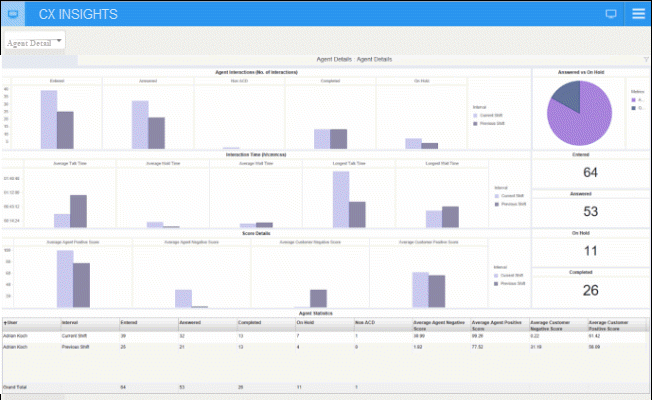Screen dimensions: 652x400
Task: Click the Longest Talk Time Current Shift bar
Action: [341, 199]
